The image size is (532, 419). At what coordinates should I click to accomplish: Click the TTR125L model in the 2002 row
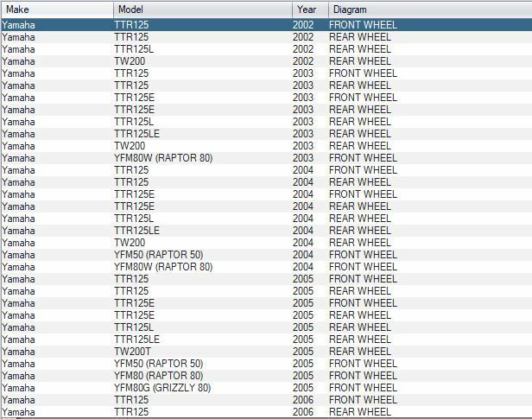(134, 49)
